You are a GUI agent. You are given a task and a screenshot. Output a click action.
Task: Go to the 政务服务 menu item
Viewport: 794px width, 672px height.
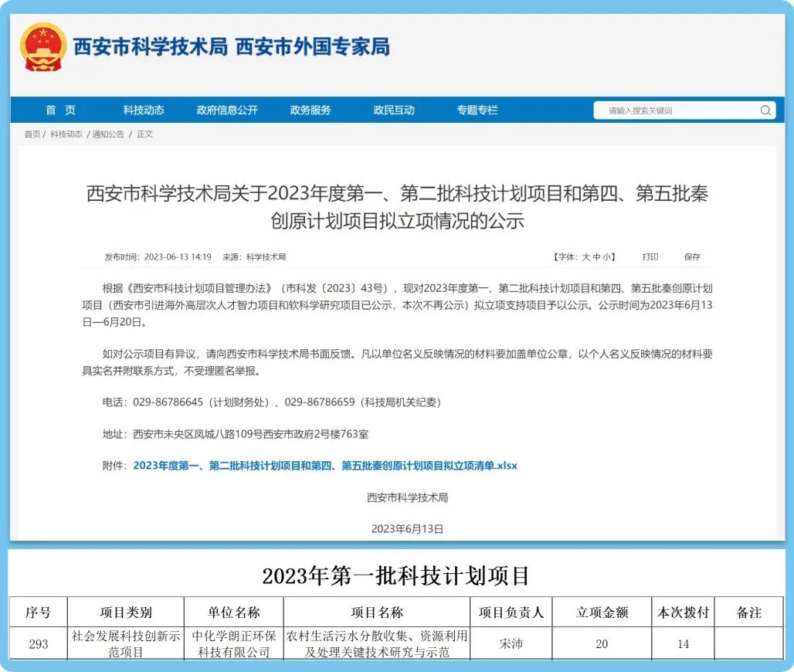point(310,110)
